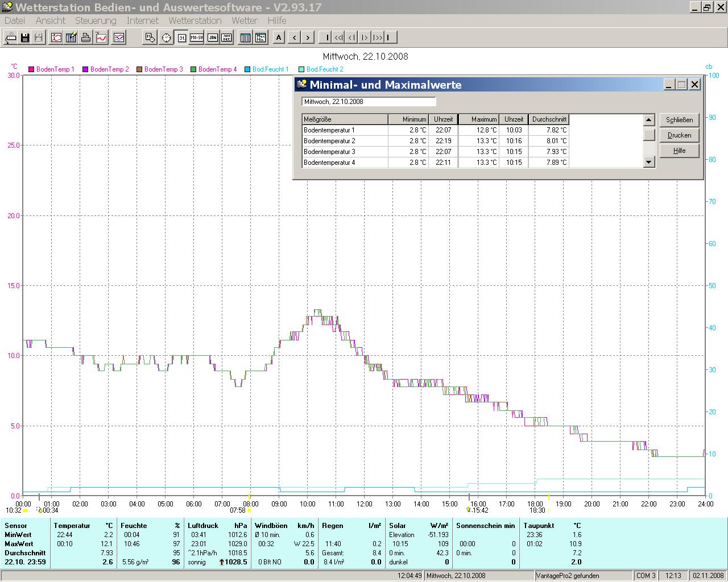
Task: Click the Max/Min values toolbar icon
Action: pos(260,38)
